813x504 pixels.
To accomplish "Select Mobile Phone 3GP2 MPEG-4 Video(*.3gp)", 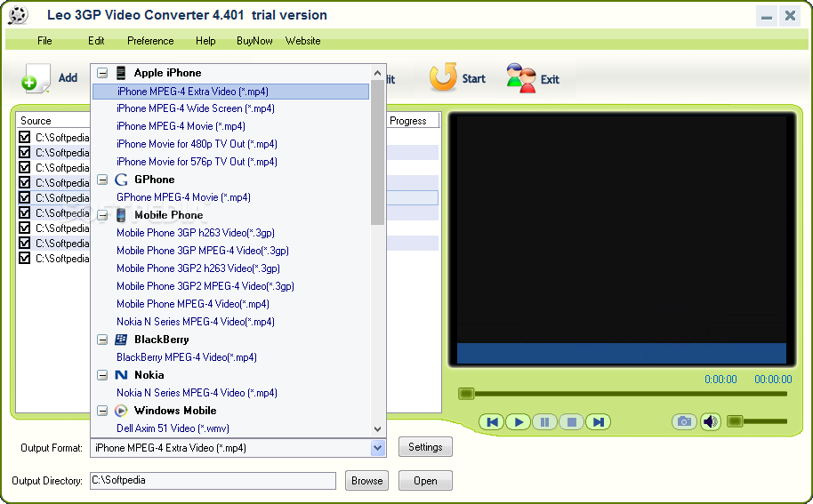I will coord(205,286).
